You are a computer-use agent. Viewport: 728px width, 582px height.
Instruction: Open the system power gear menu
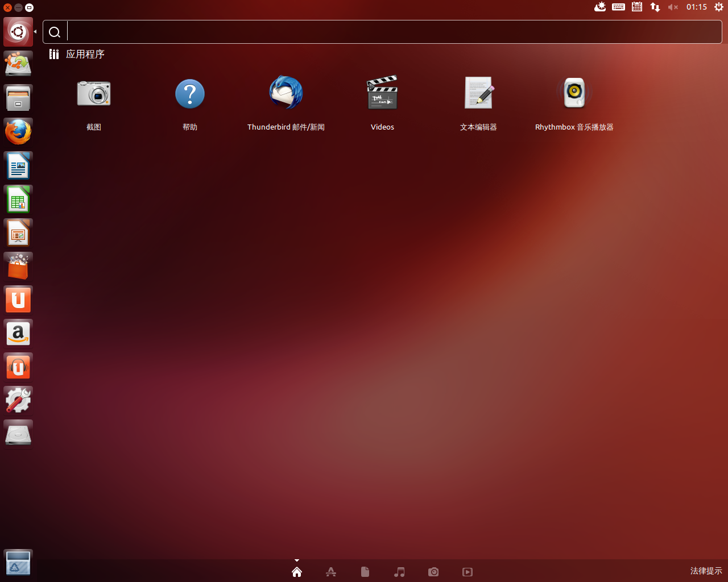pyautogui.click(x=719, y=7)
